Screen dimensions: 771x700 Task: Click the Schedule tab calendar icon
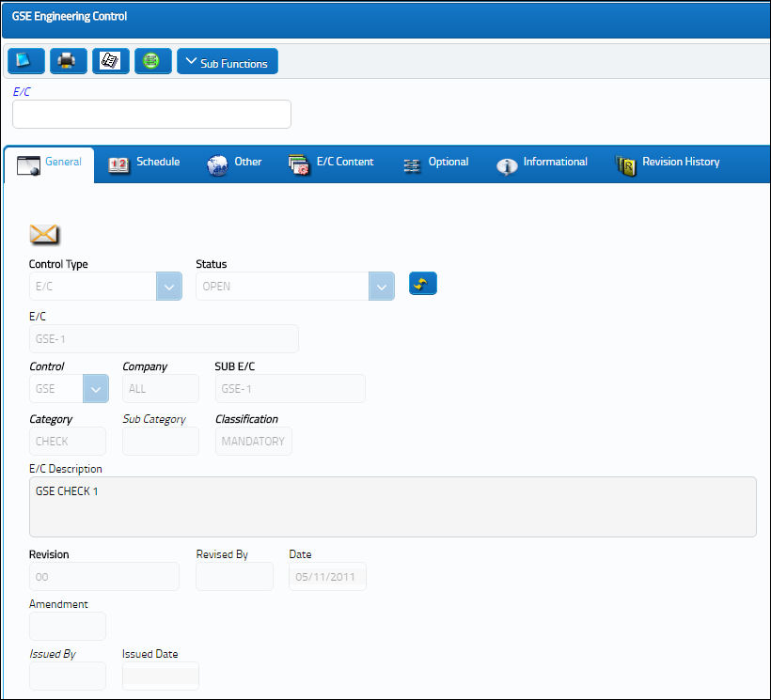tap(118, 165)
